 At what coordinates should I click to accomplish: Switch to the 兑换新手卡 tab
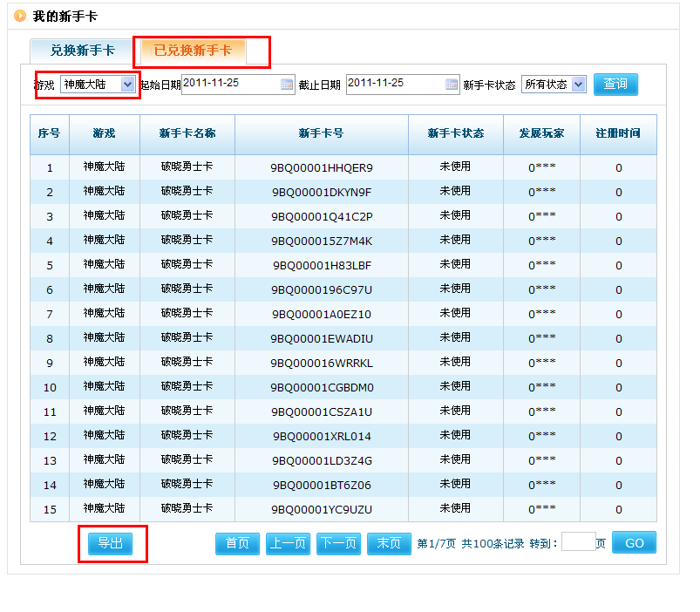click(82, 51)
